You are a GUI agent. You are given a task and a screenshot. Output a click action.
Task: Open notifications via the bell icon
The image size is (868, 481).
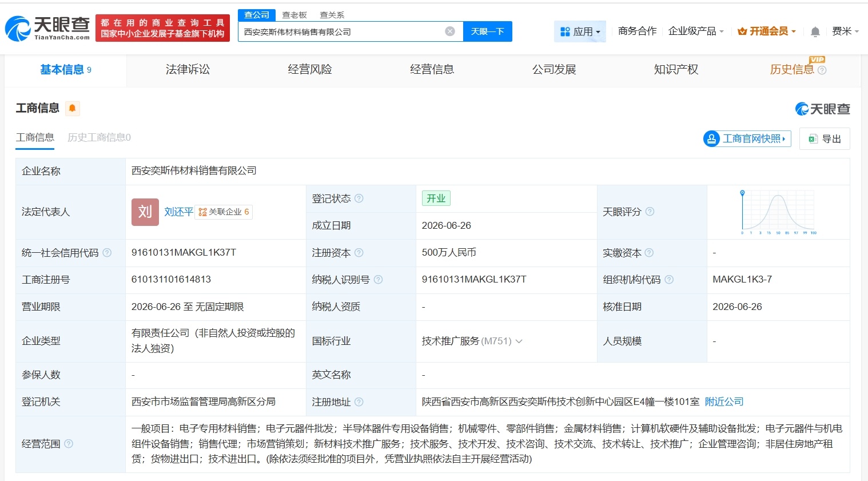coord(815,31)
